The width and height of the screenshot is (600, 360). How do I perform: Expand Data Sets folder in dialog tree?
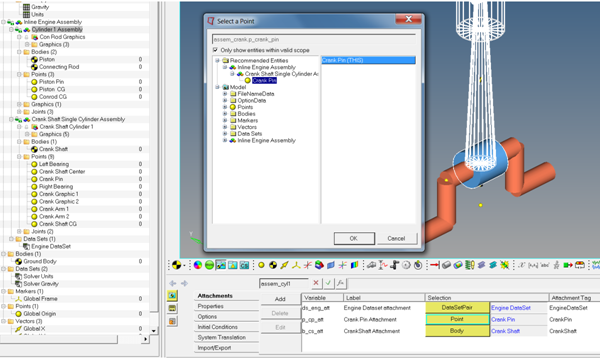point(225,134)
